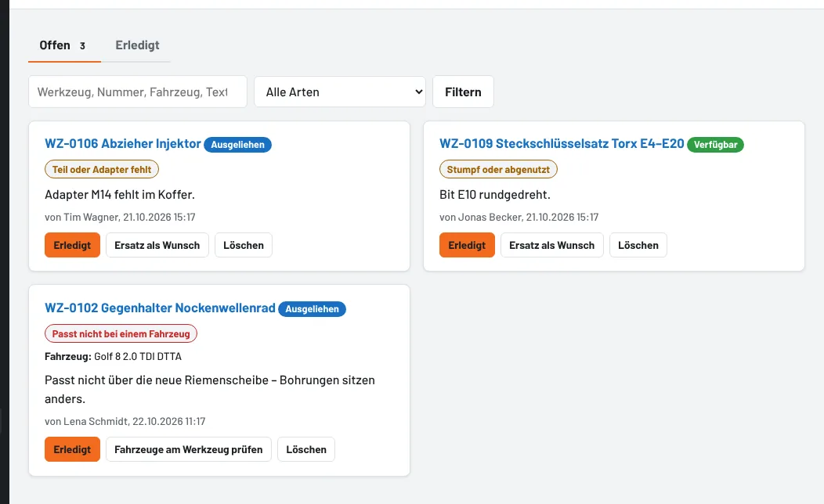Click the Passt nicht bei einem Fahrzeug tag
Image resolution: width=824 pixels, height=504 pixels.
(x=121, y=334)
